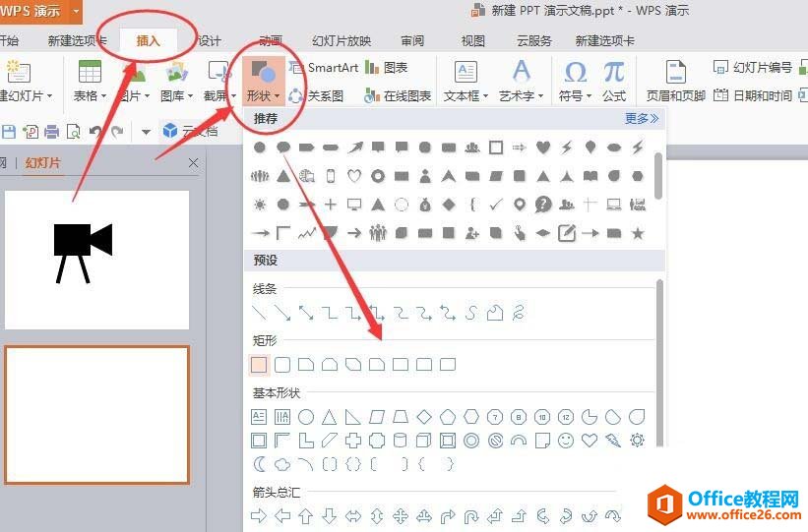Pick the double-arrow line in 线条
Viewport: 808px width, 532px height.
[306, 313]
